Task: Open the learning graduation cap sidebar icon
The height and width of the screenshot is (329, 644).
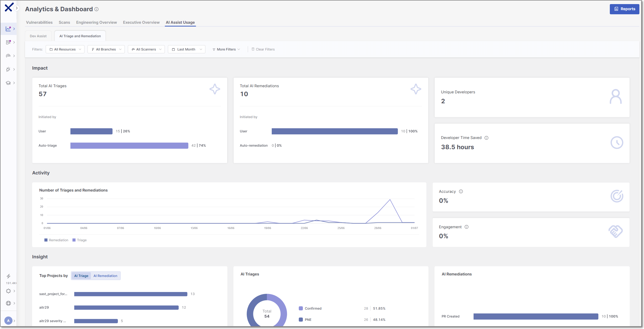Action: pyautogui.click(x=8, y=83)
